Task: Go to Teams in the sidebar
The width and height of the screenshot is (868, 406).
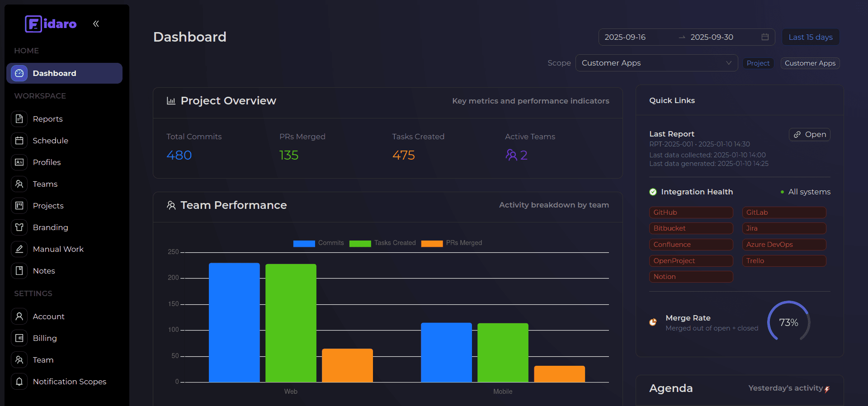Action: [x=45, y=184]
